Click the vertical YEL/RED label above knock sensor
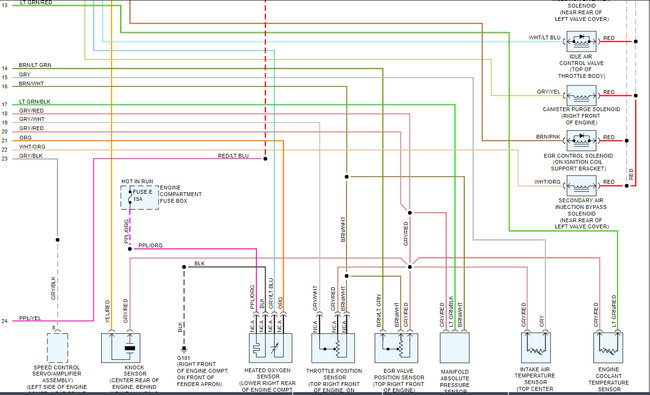 107,312
